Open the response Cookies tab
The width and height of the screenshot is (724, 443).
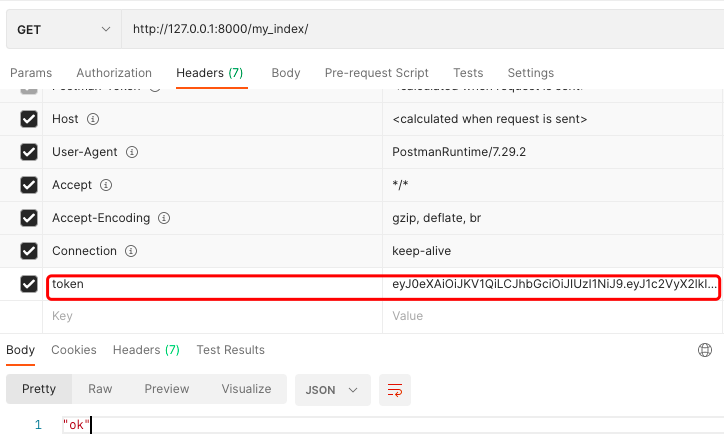tap(74, 350)
